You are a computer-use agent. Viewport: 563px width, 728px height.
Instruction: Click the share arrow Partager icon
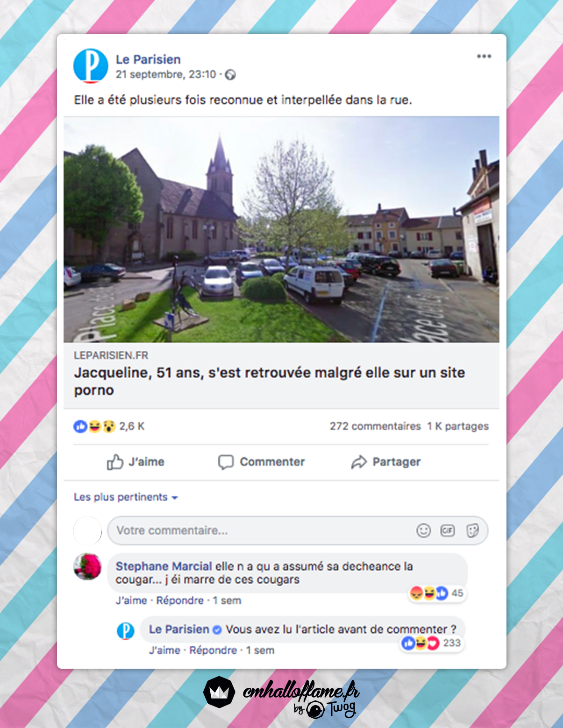(x=359, y=462)
